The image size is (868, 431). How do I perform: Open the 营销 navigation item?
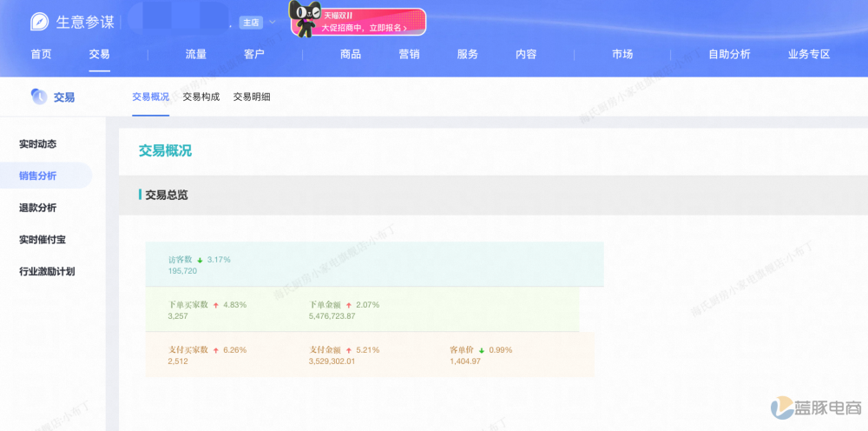click(409, 54)
